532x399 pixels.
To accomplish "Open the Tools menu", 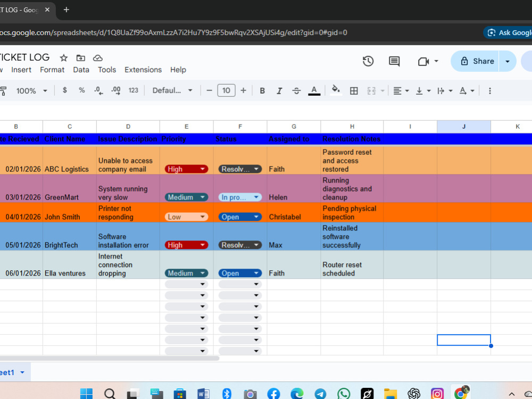I will pyautogui.click(x=107, y=70).
